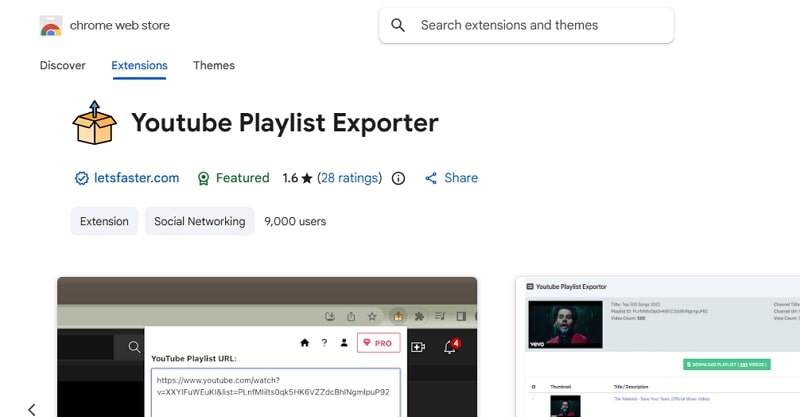This screenshot has height=417, width=800.
Task: Click the search magnifier icon
Action: pyautogui.click(x=398, y=25)
